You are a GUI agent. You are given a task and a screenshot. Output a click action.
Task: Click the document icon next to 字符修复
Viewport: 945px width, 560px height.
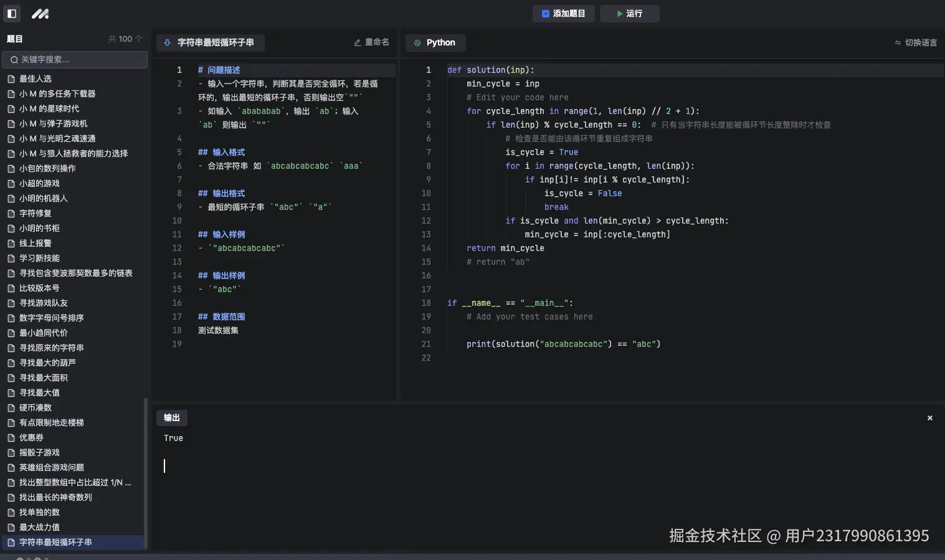tap(11, 213)
